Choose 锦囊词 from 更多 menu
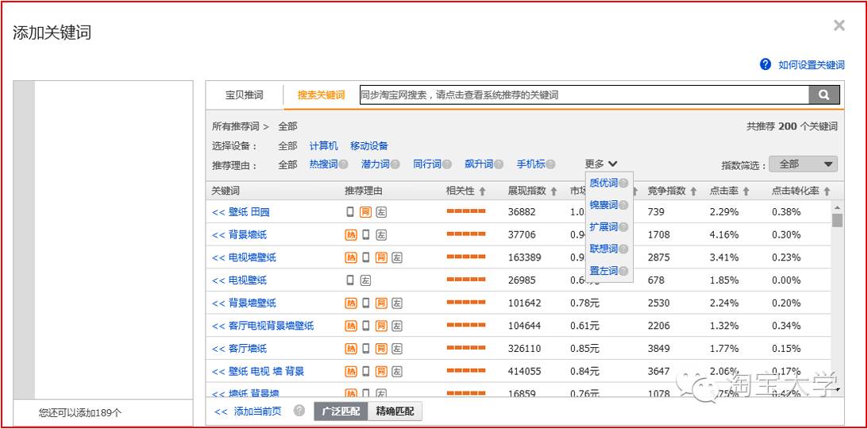The width and height of the screenshot is (868, 429). pyautogui.click(x=604, y=206)
